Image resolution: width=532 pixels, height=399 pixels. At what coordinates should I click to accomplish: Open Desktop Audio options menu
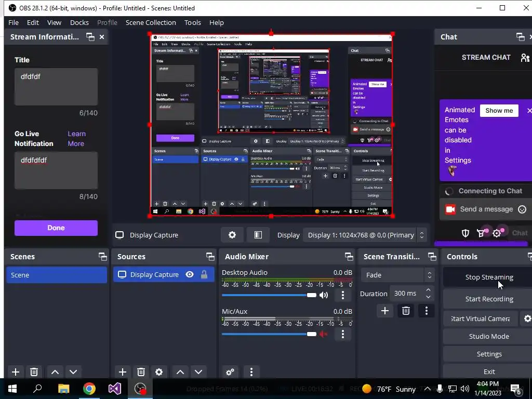click(343, 295)
